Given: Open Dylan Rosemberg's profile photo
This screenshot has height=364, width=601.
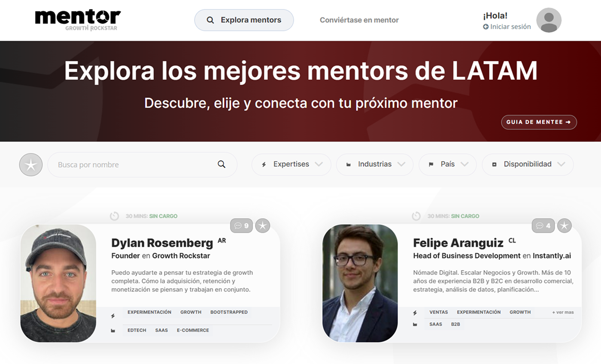Looking at the screenshot, I should point(58,283).
